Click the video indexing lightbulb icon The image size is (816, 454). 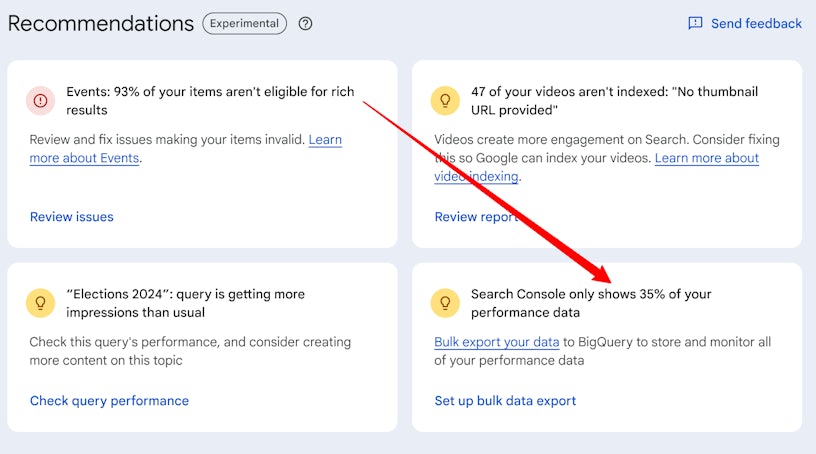pos(445,100)
